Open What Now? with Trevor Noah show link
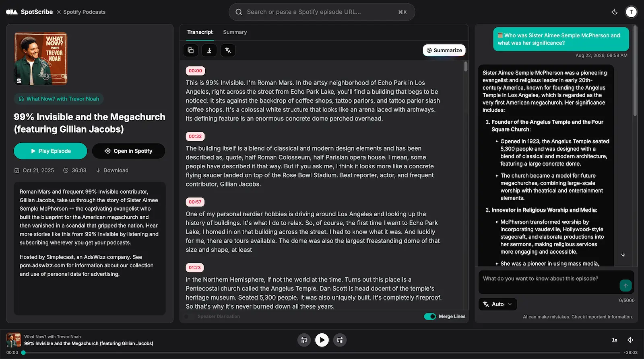The width and height of the screenshot is (644, 359). tap(59, 99)
